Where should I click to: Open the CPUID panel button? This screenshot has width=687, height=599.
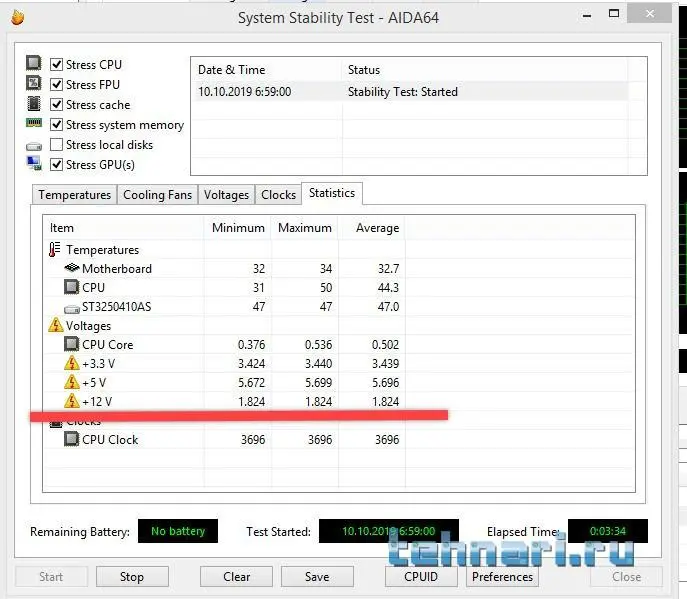tap(421, 577)
